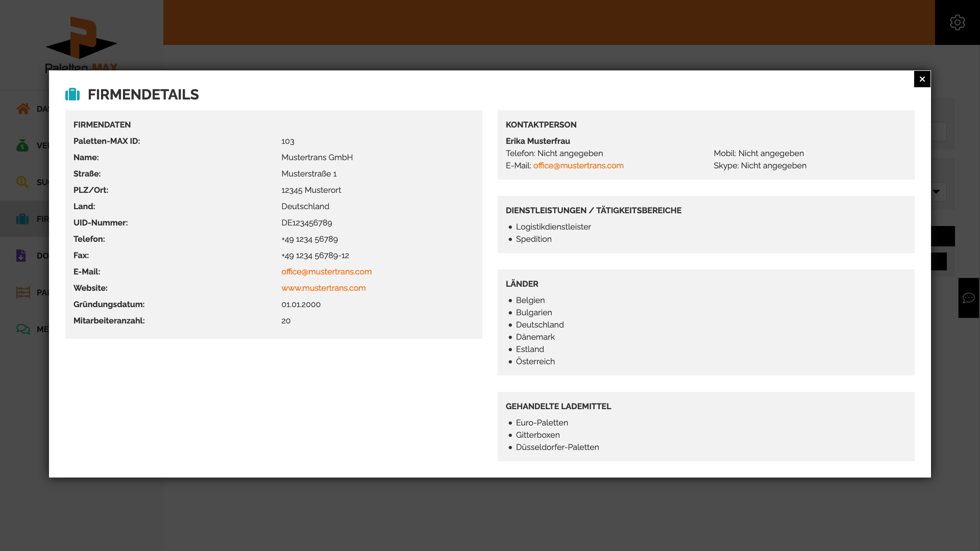The height and width of the screenshot is (551, 980).
Task: Click Logistikdienstleister list entry
Action: pos(553,227)
